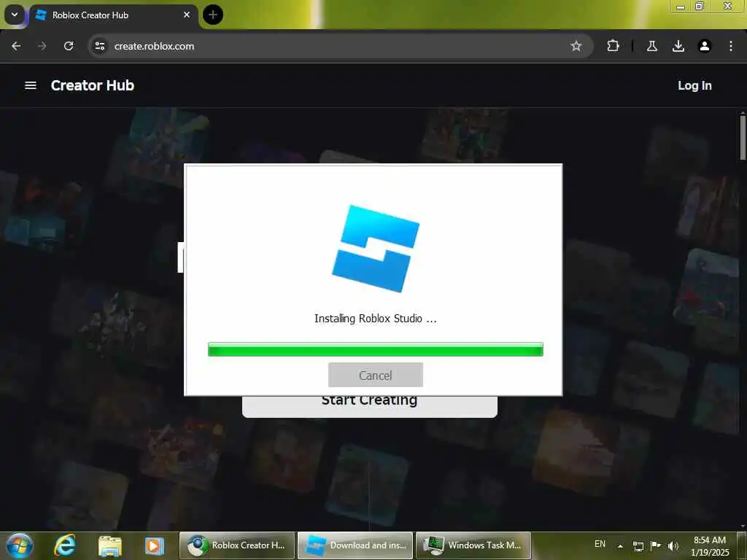This screenshot has height=560, width=747.
Task: Switch to Download and install taskbar window
Action: pos(355,545)
